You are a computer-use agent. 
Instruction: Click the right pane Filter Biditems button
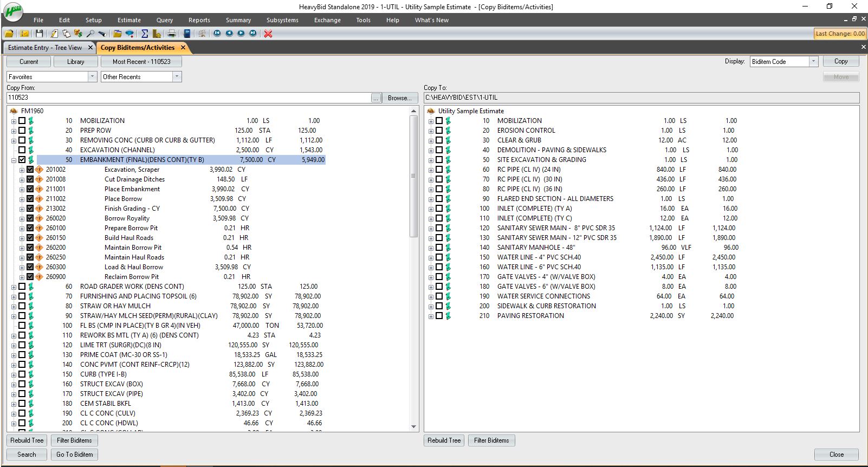(x=491, y=440)
